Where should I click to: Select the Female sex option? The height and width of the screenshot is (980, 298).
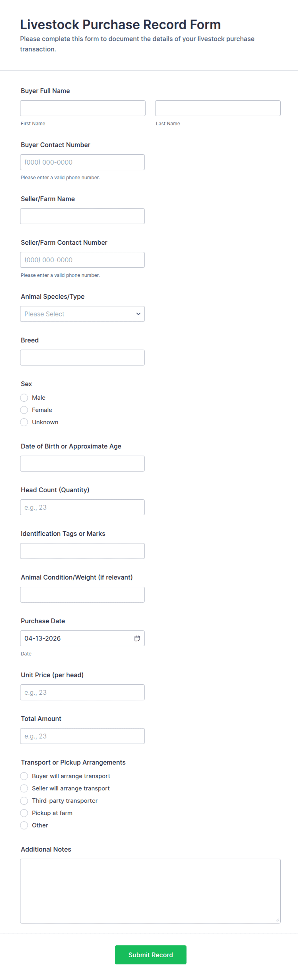[x=24, y=410]
